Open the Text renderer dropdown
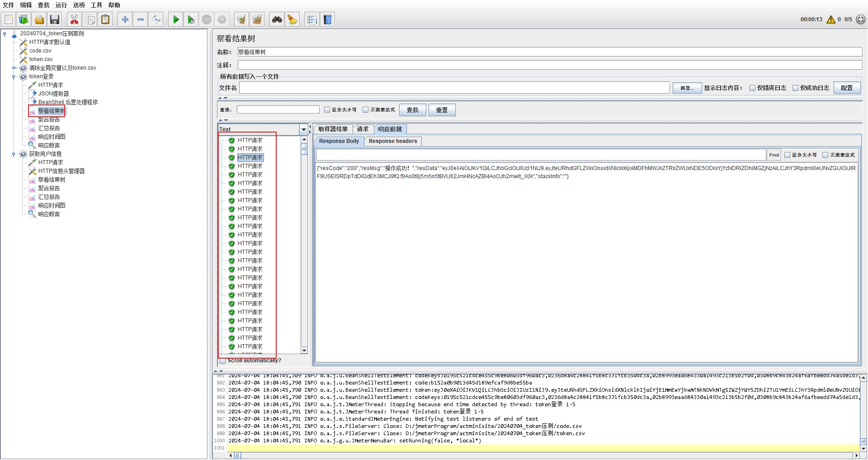Viewport: 868px width, 460px height. tap(303, 129)
